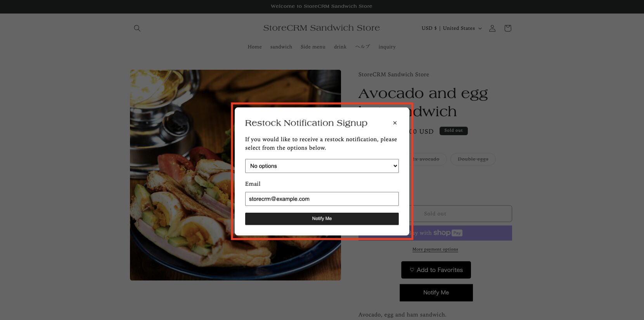Open the account login icon
The width and height of the screenshot is (644, 320).
[492, 28]
